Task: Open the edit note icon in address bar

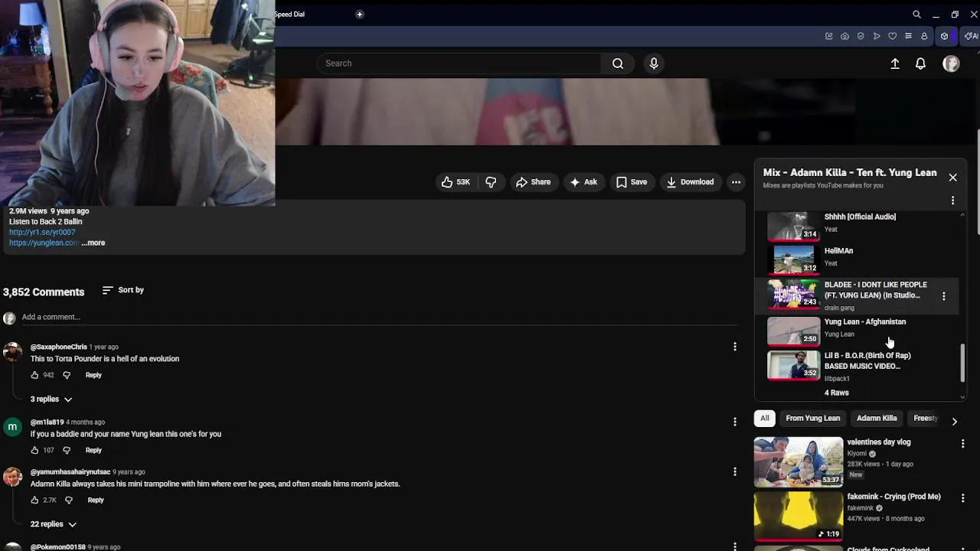Action: point(828,36)
